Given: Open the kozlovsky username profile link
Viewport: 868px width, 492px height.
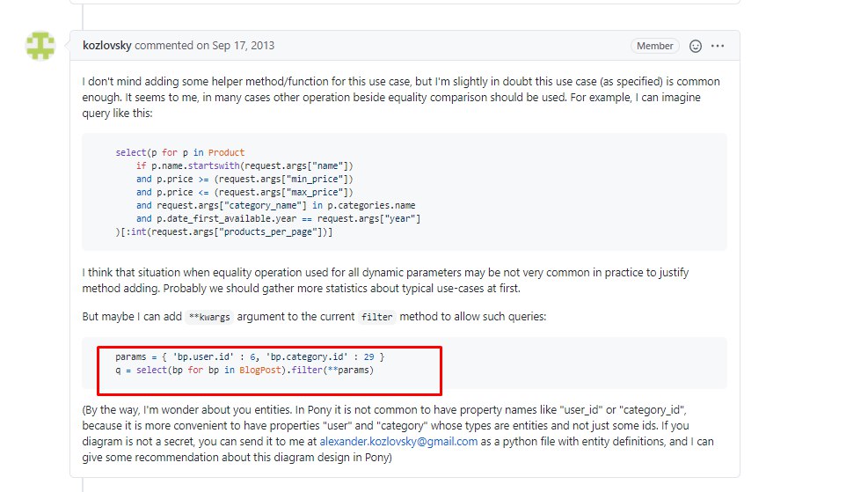Looking at the screenshot, I should coord(107,46).
